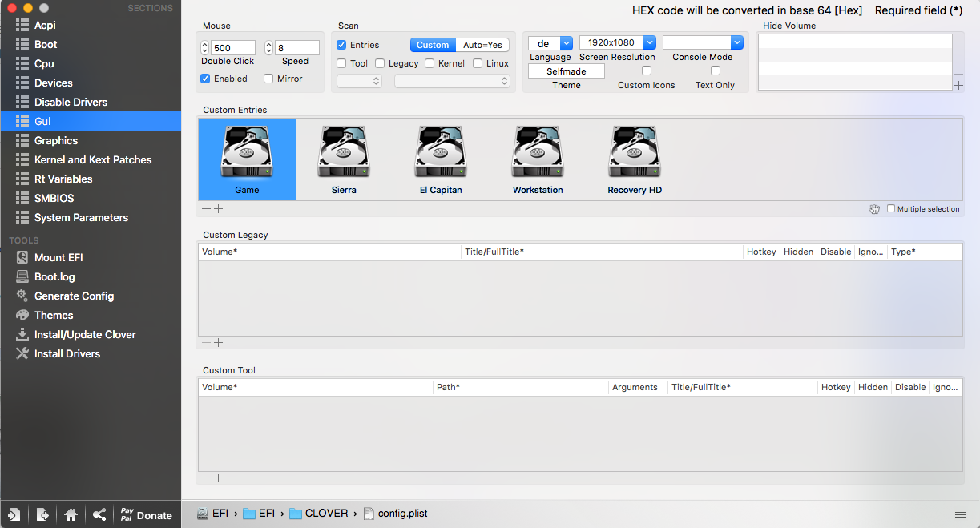The height and width of the screenshot is (528, 980).
Task: Enable the scan Linux checkbox
Action: pyautogui.click(x=478, y=63)
